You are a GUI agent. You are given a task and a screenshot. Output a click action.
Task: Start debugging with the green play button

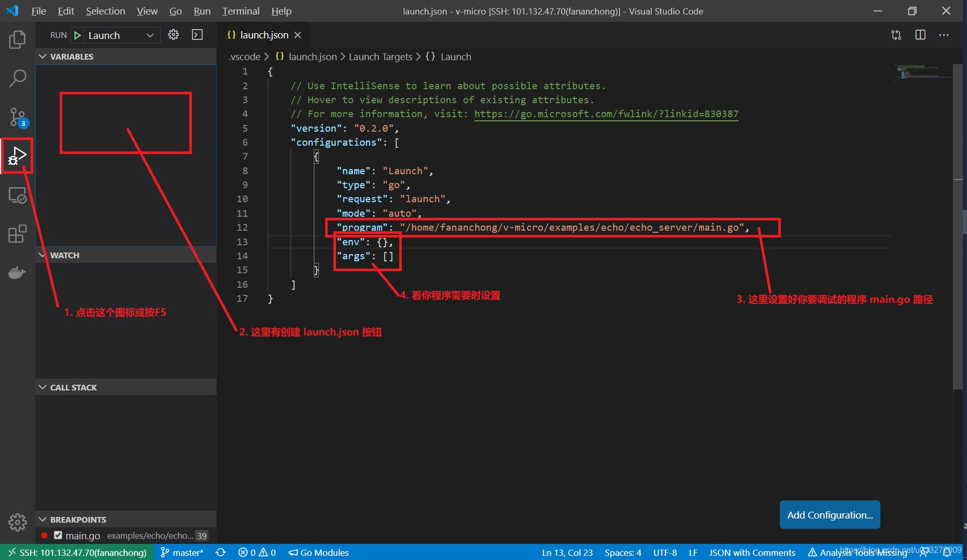click(77, 35)
